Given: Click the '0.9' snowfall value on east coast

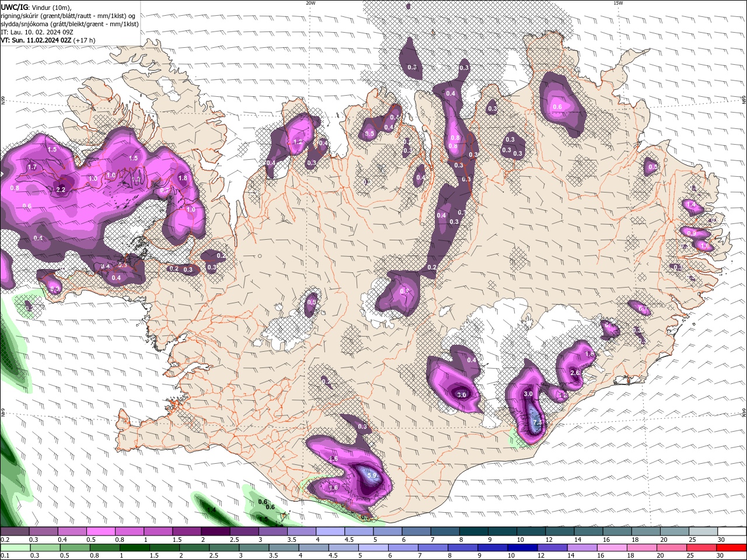Looking at the screenshot, I should [x=692, y=233].
